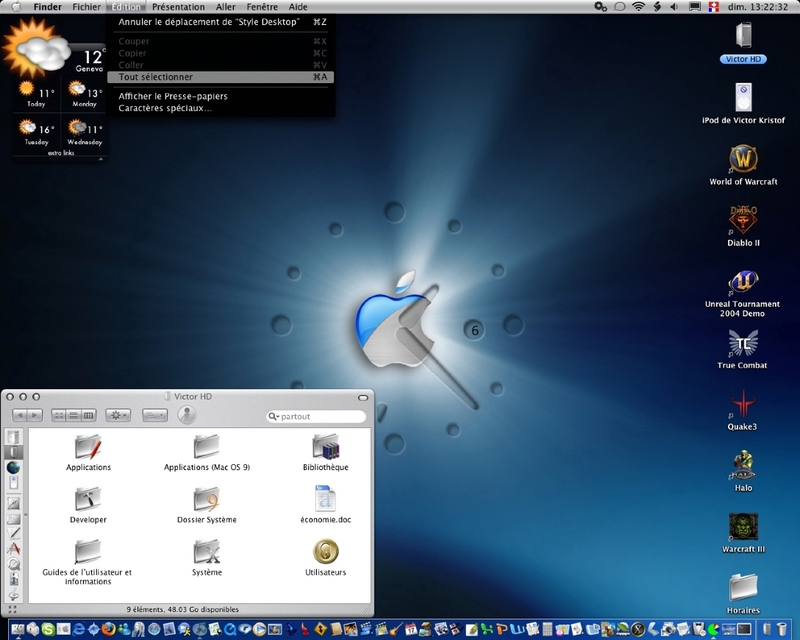The image size is (800, 640).
Task: Open the Apple menu
Action: click(x=16, y=7)
